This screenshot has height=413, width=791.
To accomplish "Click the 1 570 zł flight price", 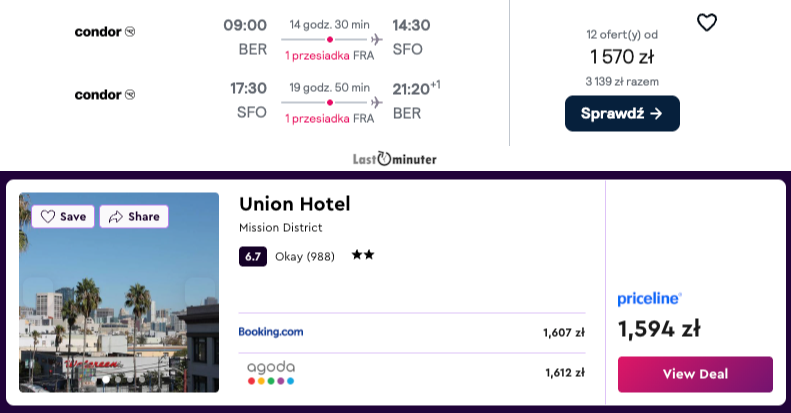I will (x=622, y=56).
